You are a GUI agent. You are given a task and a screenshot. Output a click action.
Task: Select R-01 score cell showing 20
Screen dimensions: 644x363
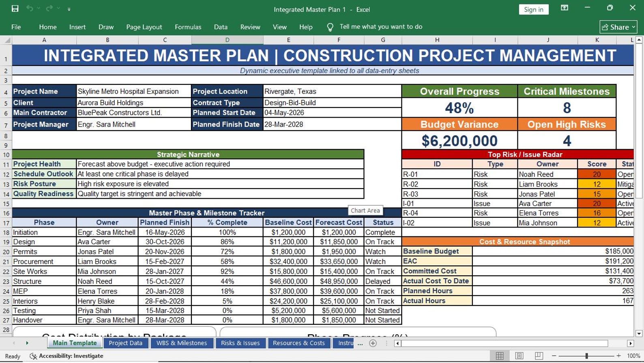pyautogui.click(x=597, y=174)
